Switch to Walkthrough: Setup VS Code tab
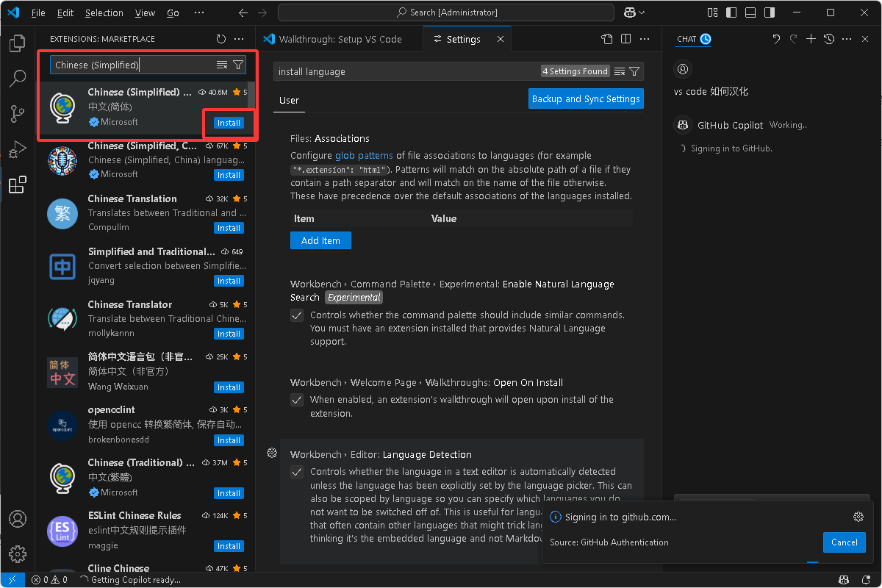The height and width of the screenshot is (588, 882). 340,39
